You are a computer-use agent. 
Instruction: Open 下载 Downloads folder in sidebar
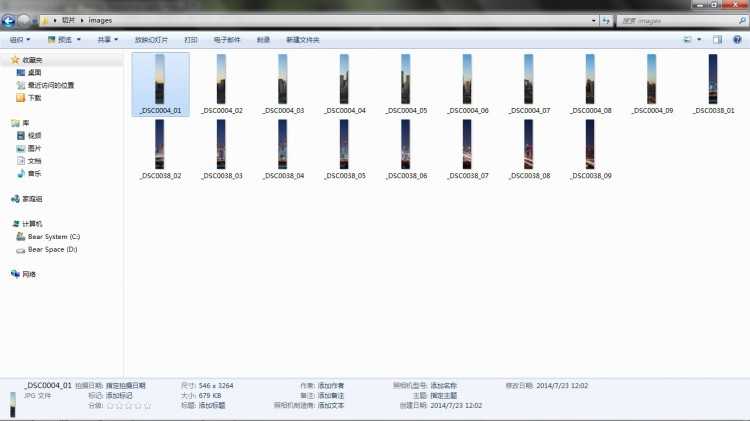tap(35, 98)
